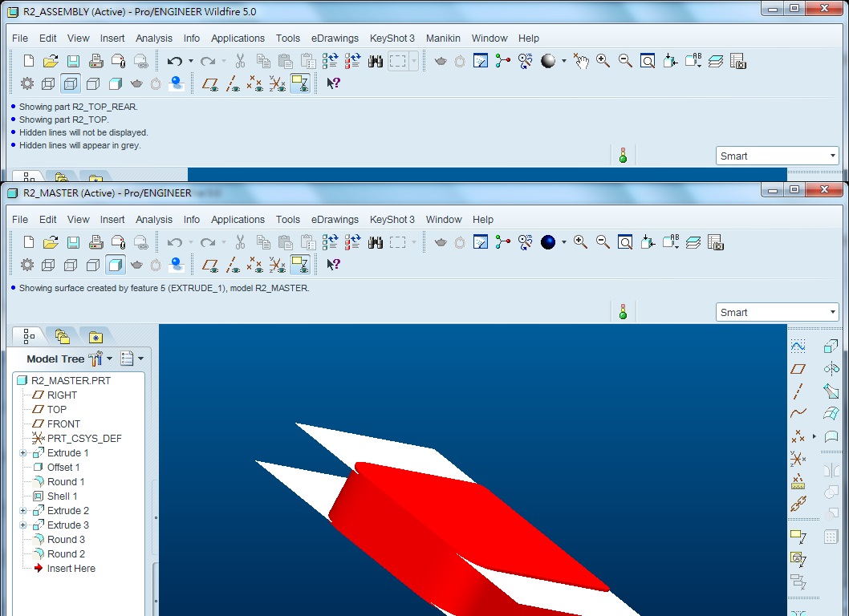
Task: Open appearance gallery arrow in R2_MASTER window
Action: point(563,242)
